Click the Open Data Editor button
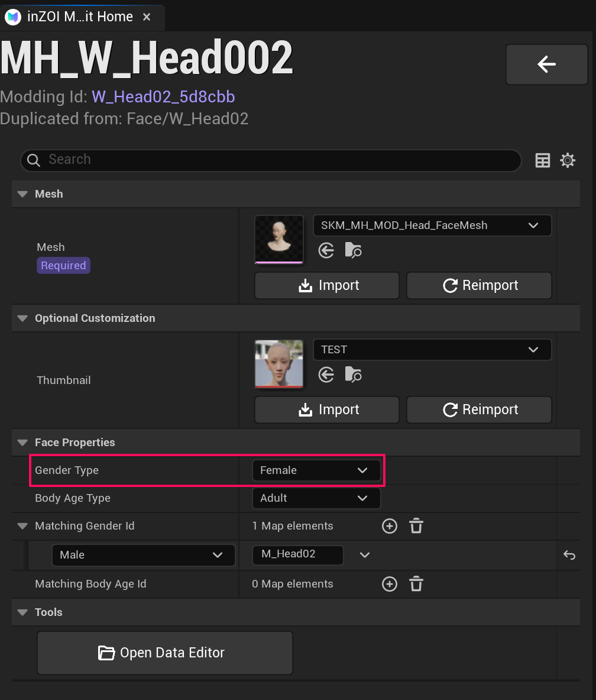This screenshot has width=596, height=700. point(165,653)
